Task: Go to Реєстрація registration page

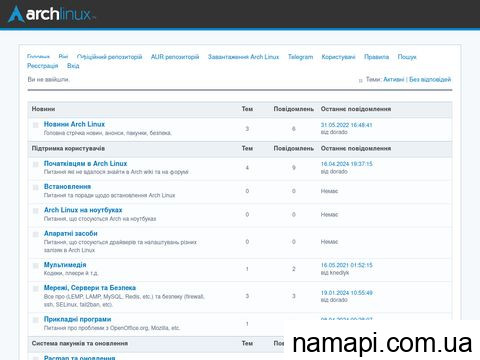Action: (43, 66)
